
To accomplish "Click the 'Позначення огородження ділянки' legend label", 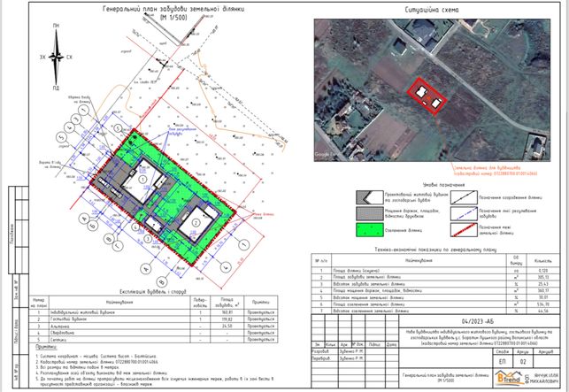I will (511, 198).
